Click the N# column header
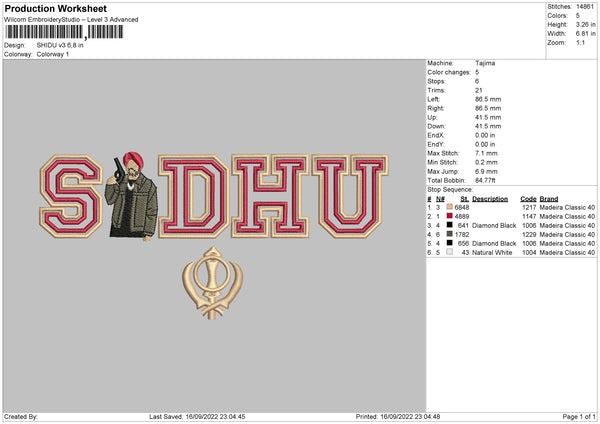The width and height of the screenshot is (600, 424). [x=440, y=199]
